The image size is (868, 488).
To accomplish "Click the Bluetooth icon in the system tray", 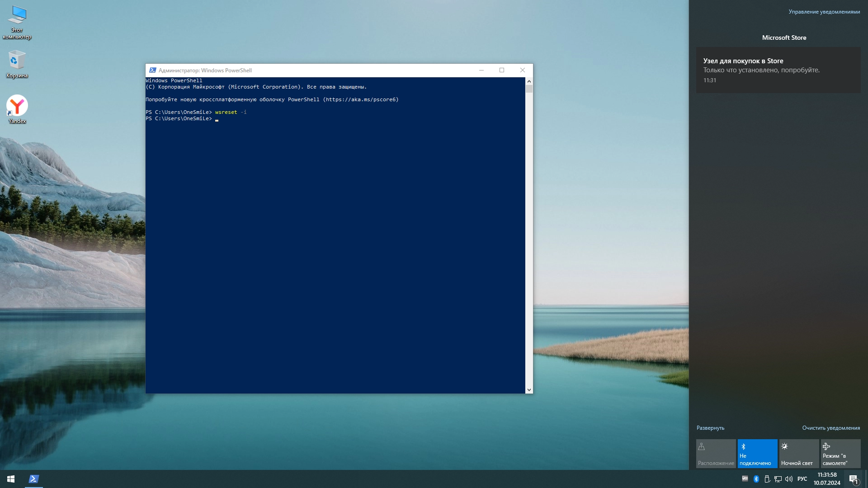I will [755, 479].
